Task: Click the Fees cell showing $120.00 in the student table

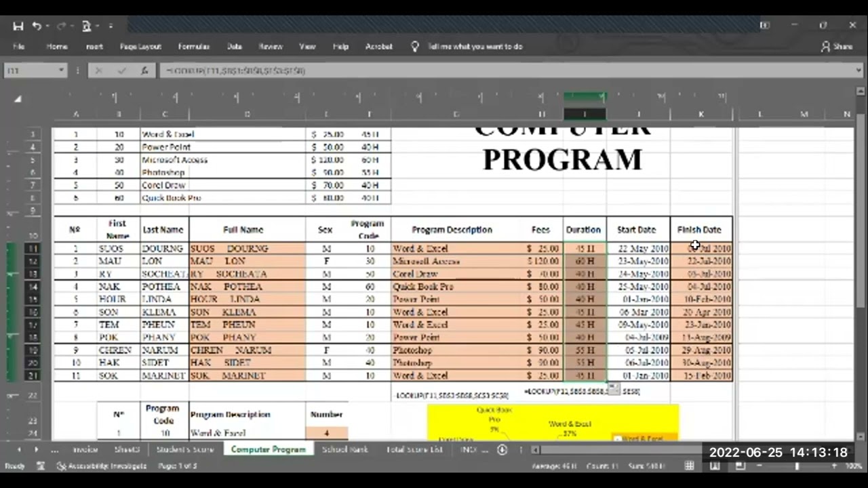Action: coord(542,262)
